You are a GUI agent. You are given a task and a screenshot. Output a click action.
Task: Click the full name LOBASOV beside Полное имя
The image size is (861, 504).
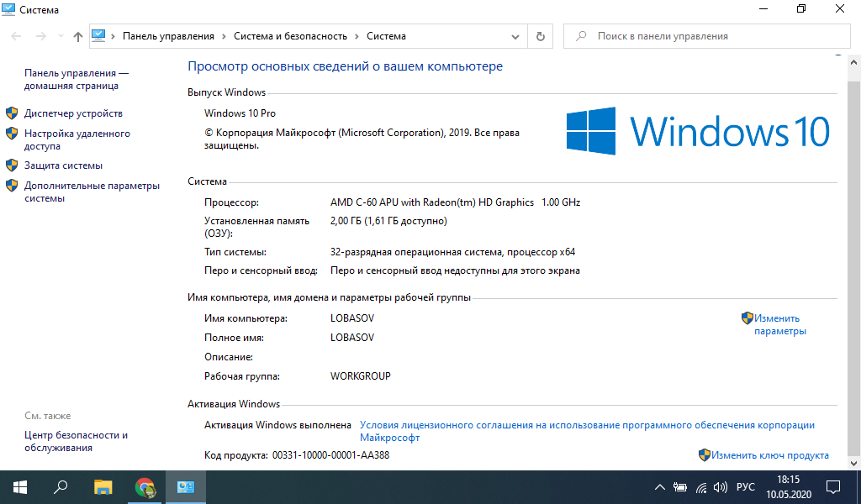point(352,338)
